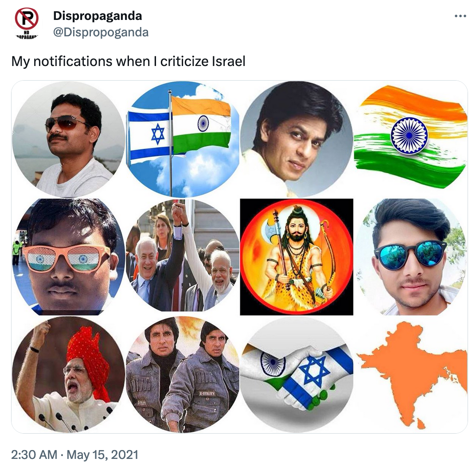This screenshot has height=466, width=476.
Task: Click the Israel and India flags on pole picture
Action: tap(183, 139)
